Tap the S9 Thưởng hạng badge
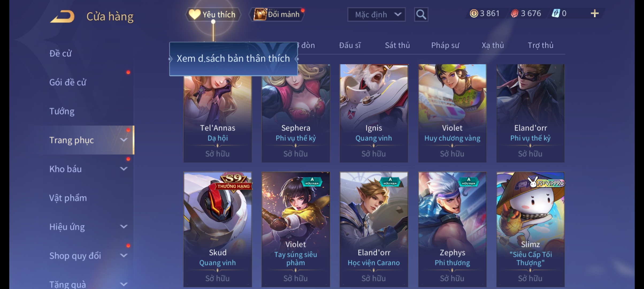The image size is (644, 289). click(233, 182)
